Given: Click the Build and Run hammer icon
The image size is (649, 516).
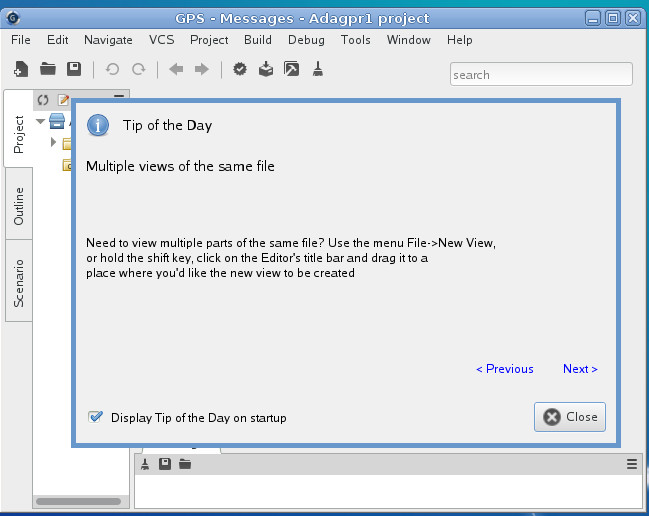Looking at the screenshot, I should pyautogui.click(x=291, y=69).
